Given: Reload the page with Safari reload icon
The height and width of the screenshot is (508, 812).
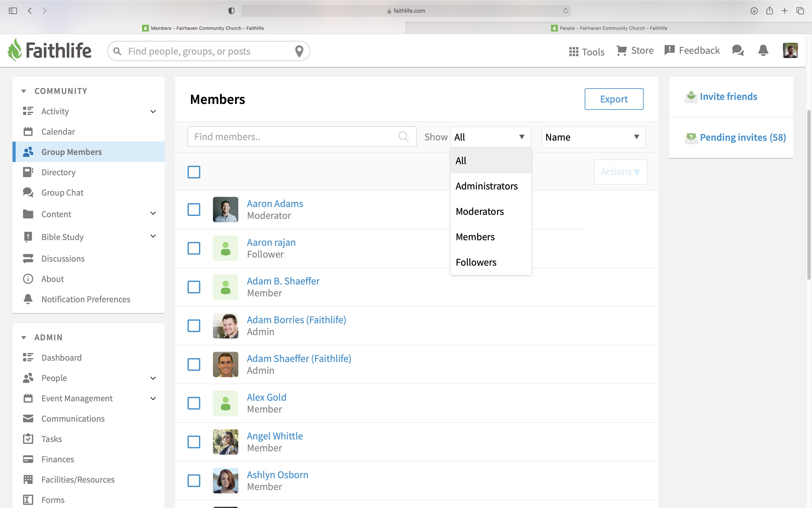Looking at the screenshot, I should coord(565,11).
